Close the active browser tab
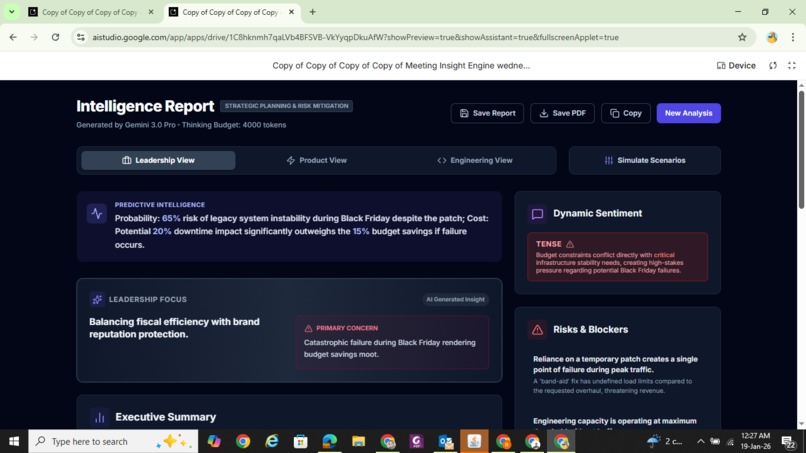 pos(291,12)
